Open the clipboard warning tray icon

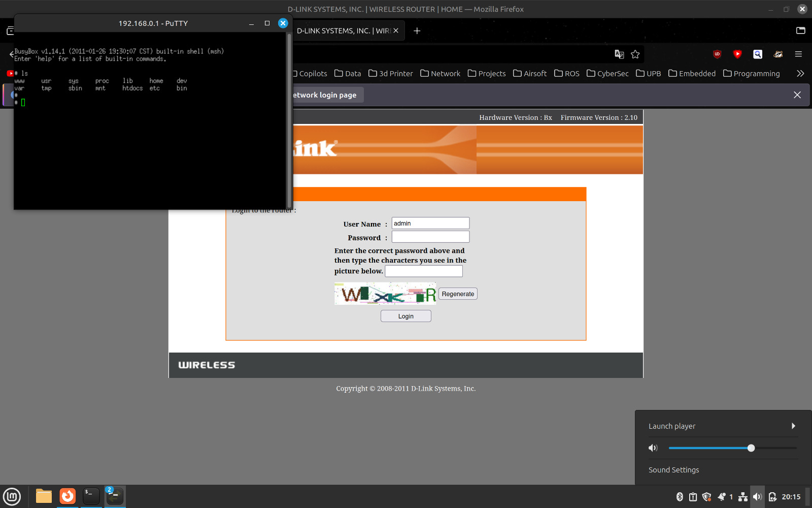click(693, 497)
